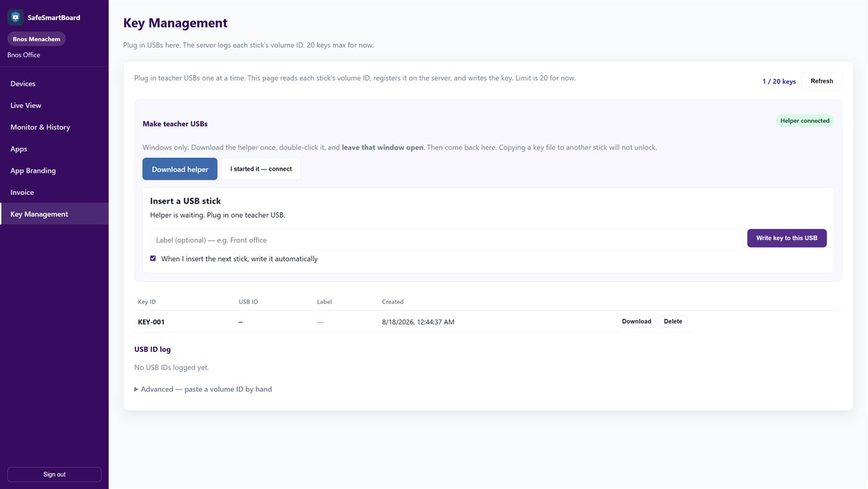This screenshot has width=868, height=489.
Task: Click the 'USB ID log' heading
Action: pyautogui.click(x=153, y=349)
